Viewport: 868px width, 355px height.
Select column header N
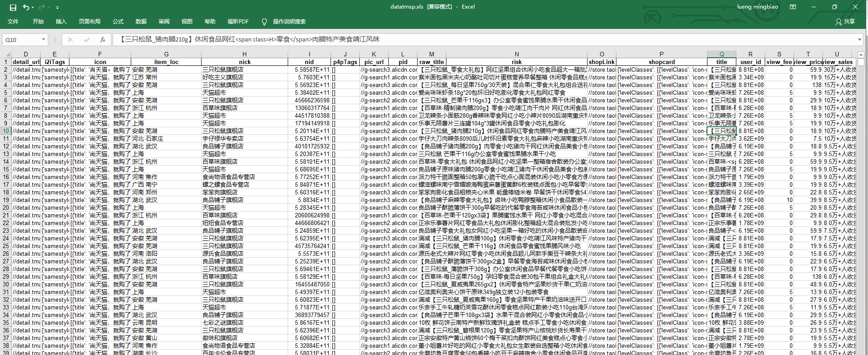tap(517, 54)
